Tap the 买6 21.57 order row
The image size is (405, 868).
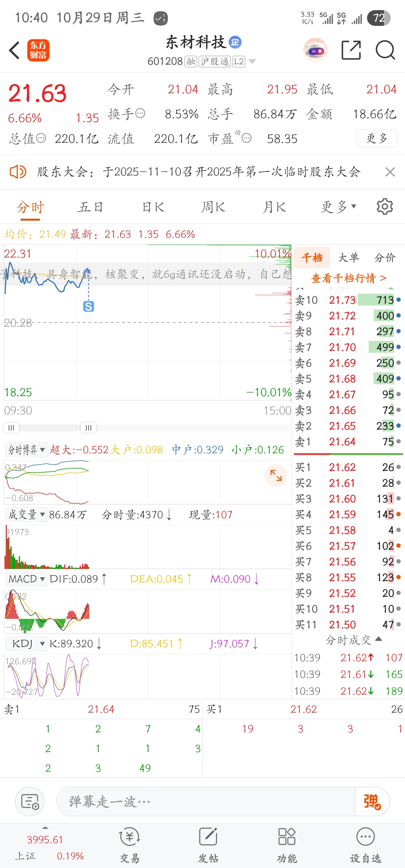(x=348, y=546)
